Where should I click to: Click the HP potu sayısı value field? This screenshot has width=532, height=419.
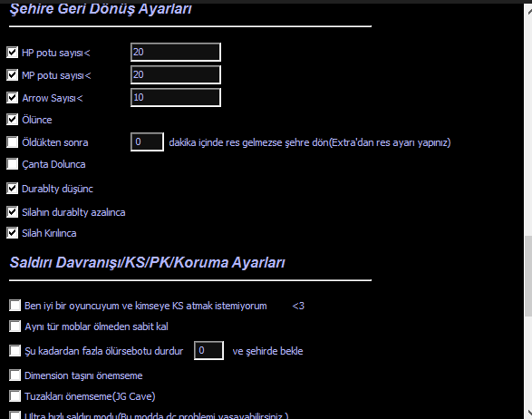pyautogui.click(x=176, y=52)
